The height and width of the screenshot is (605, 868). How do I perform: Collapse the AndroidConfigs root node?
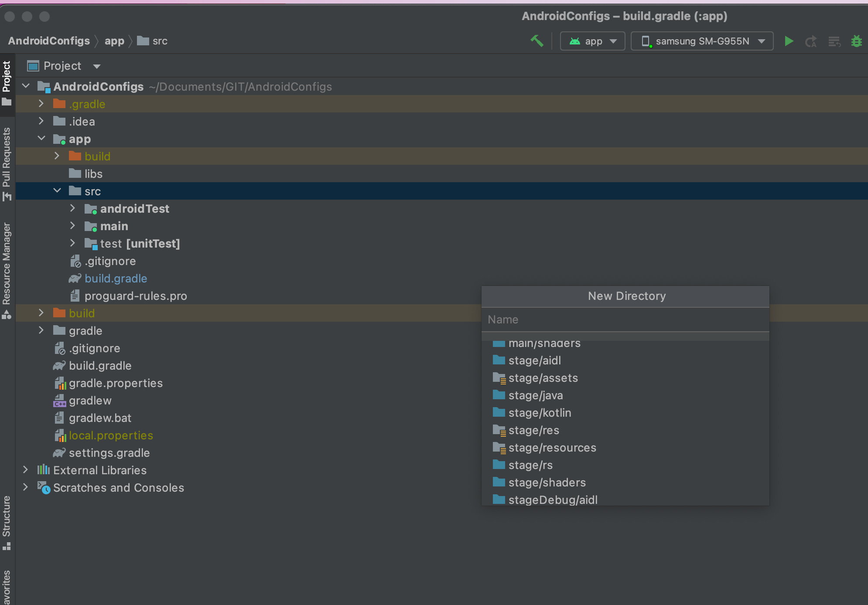pos(26,86)
